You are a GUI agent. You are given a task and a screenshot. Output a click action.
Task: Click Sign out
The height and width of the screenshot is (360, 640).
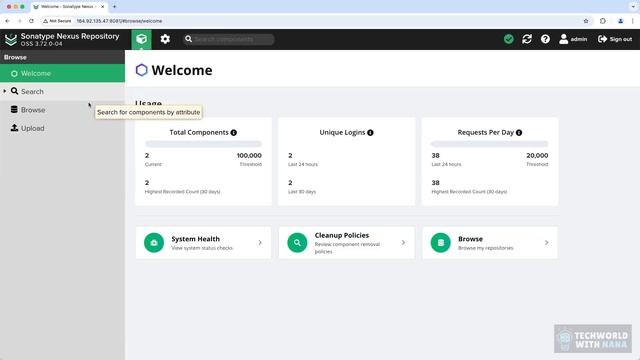coord(615,39)
